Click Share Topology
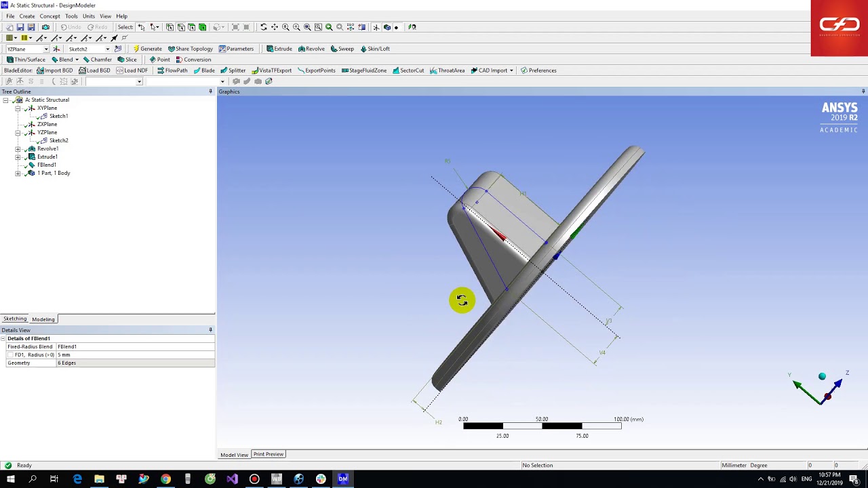Image resolution: width=868 pixels, height=488 pixels. pos(191,49)
